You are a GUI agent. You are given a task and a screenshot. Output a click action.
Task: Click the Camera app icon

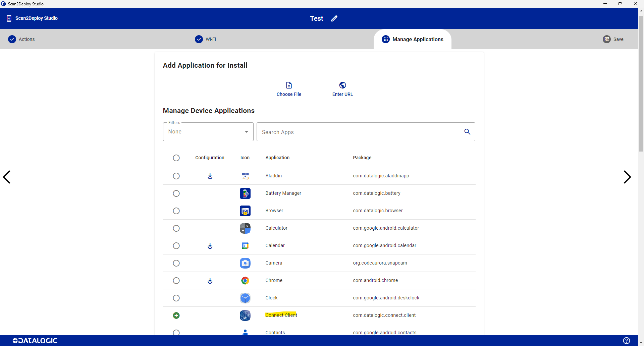tap(245, 263)
